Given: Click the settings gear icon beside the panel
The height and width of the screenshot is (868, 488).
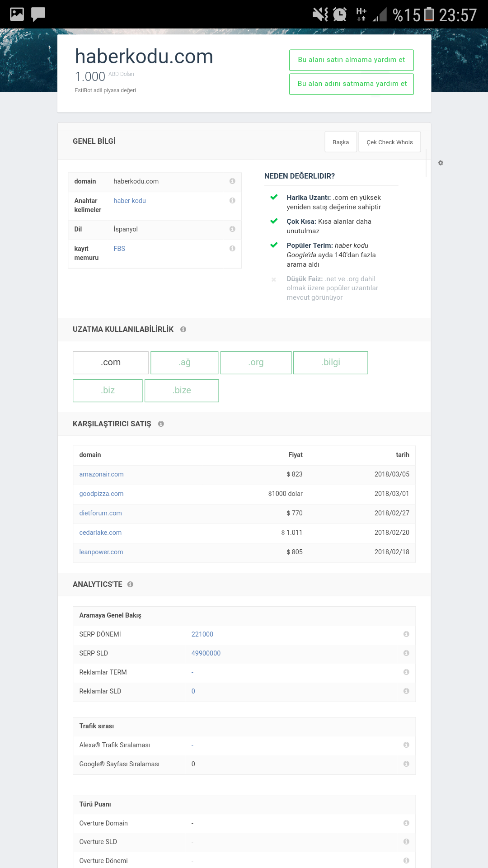Looking at the screenshot, I should click(441, 163).
